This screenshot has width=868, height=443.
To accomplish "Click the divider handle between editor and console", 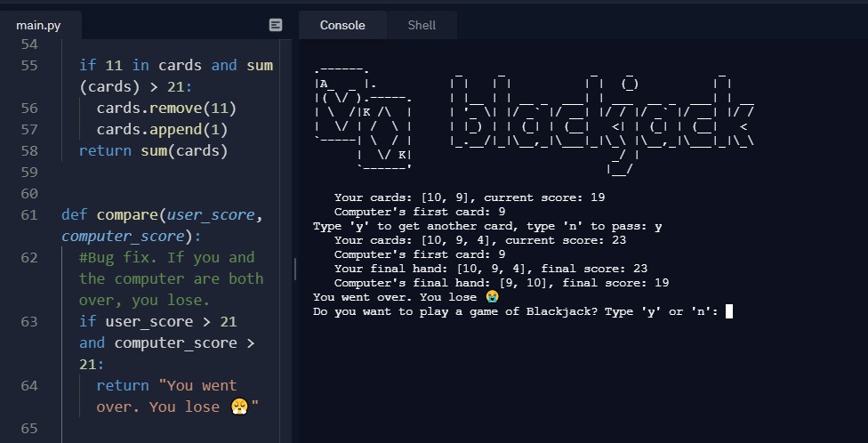I will (x=295, y=270).
